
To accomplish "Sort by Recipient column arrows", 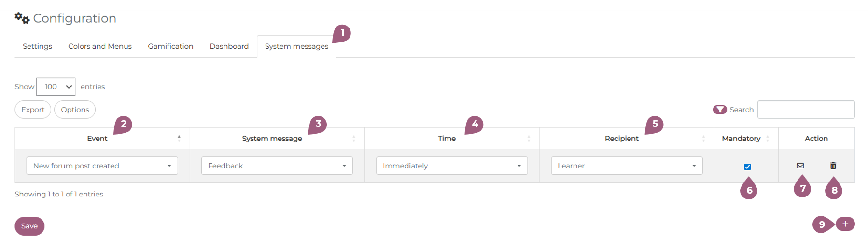I will [703, 139].
